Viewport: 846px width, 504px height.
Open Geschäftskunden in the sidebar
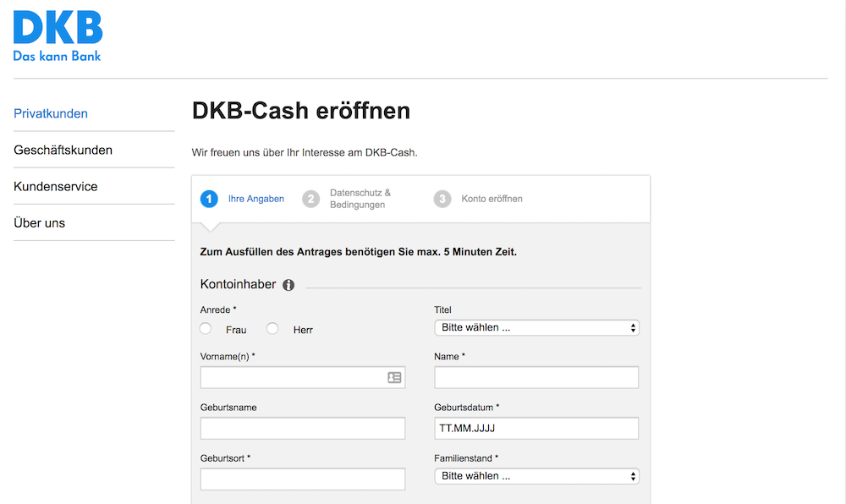pyautogui.click(x=63, y=151)
